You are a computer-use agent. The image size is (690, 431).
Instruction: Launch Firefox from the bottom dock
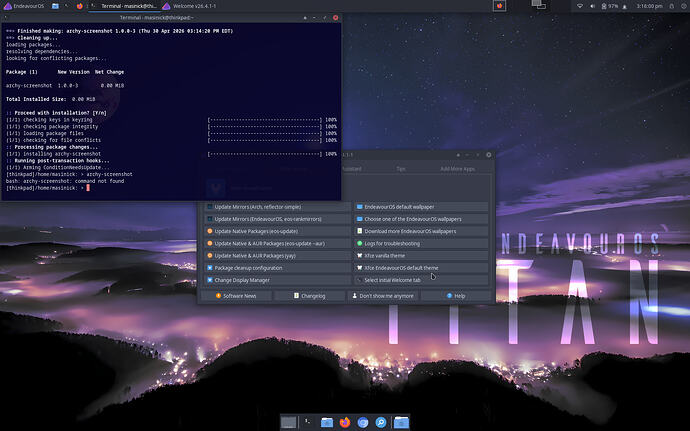[345, 423]
